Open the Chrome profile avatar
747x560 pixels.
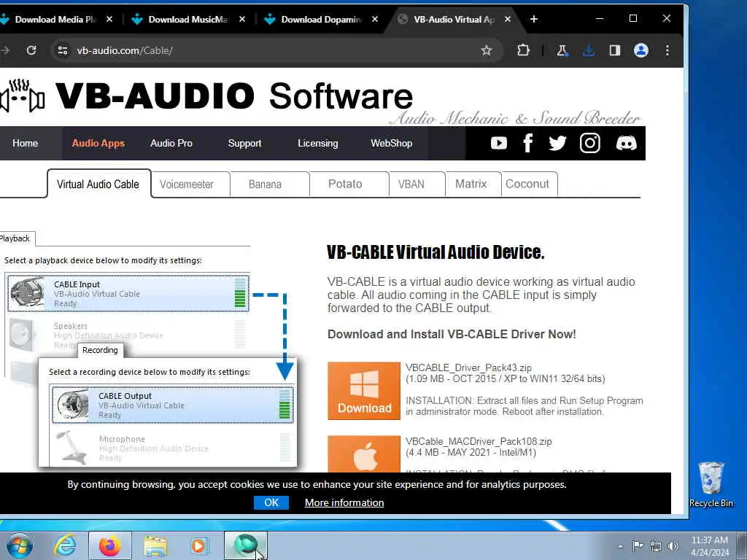point(640,50)
